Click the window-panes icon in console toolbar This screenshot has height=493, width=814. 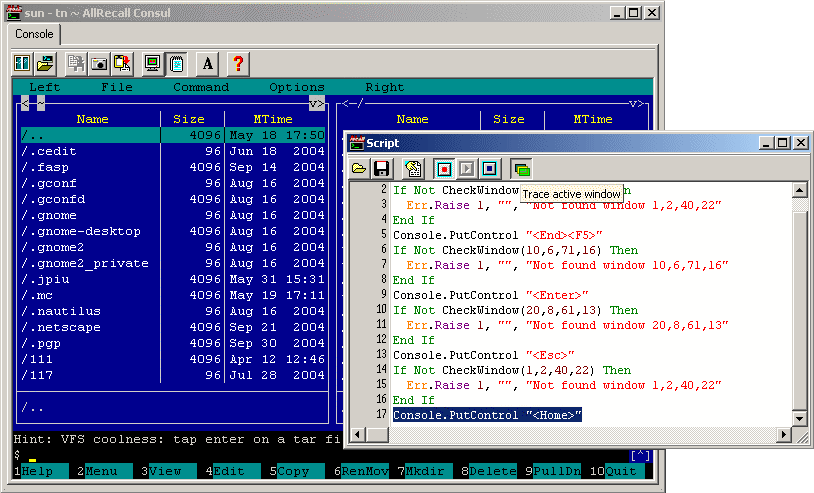pos(22,63)
